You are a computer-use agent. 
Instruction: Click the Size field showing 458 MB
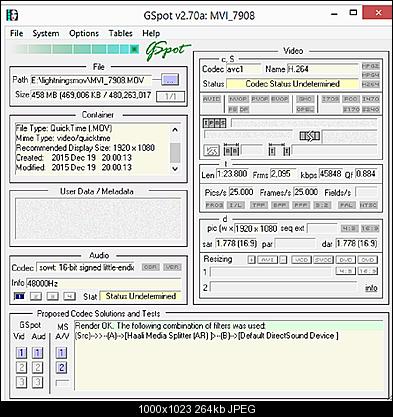(x=92, y=95)
